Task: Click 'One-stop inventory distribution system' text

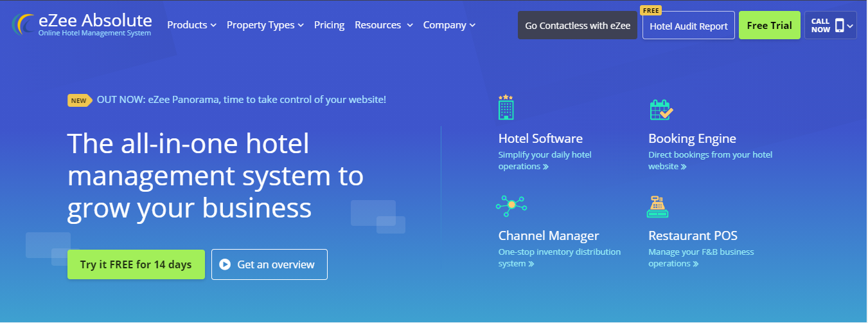Action: [560, 258]
